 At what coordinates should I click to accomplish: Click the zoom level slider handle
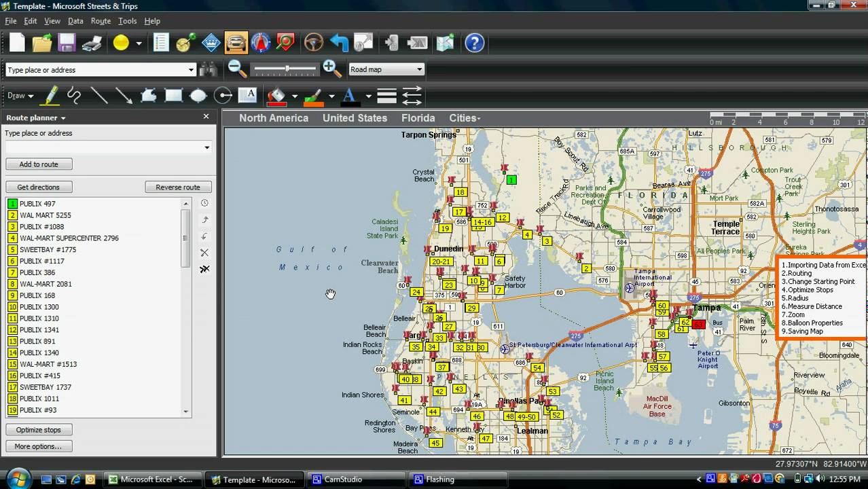(287, 69)
